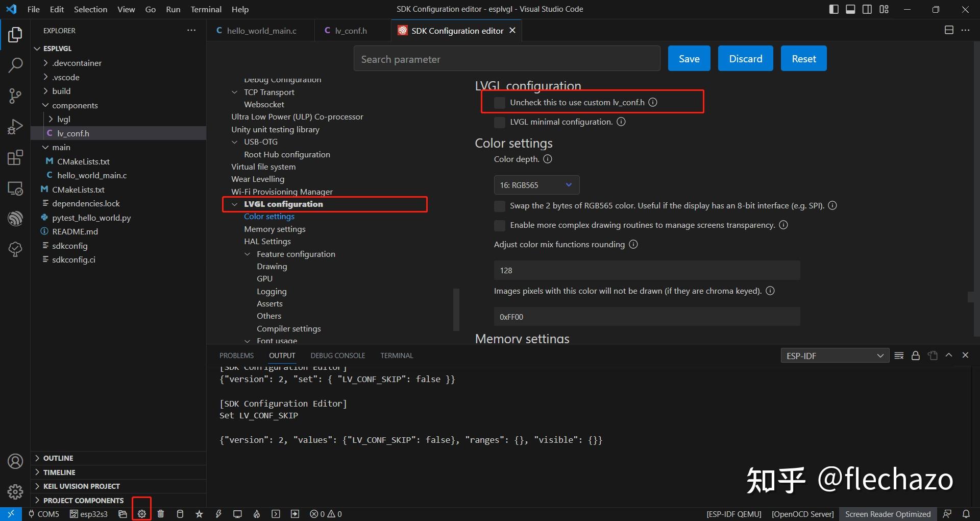Flash the device with lightning icon

pyautogui.click(x=218, y=514)
